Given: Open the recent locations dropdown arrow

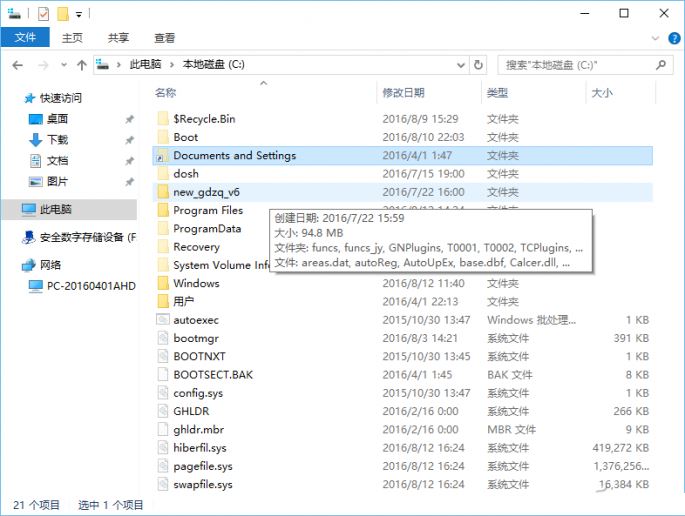Looking at the screenshot, I should (62, 65).
